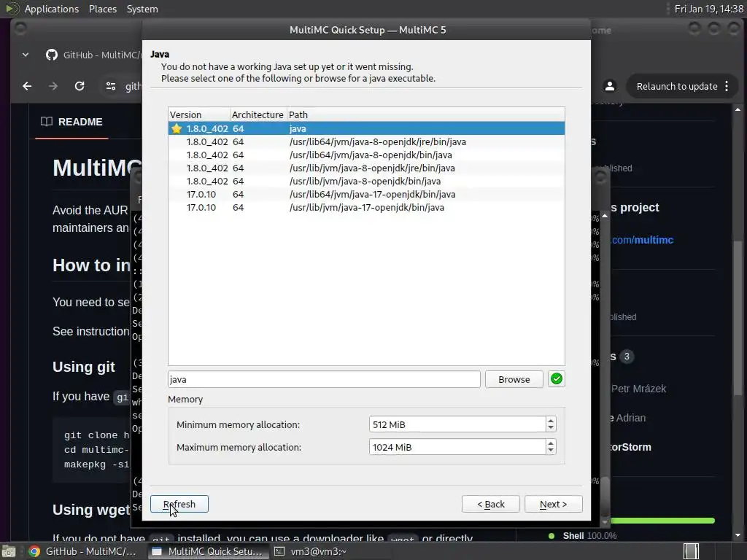Click the workspace switcher in taskbar
The image size is (747, 560).
pyautogui.click(x=691, y=551)
